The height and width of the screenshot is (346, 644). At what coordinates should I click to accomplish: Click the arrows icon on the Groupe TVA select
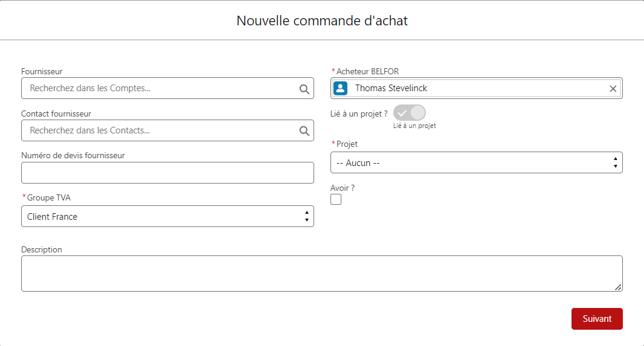(x=307, y=216)
